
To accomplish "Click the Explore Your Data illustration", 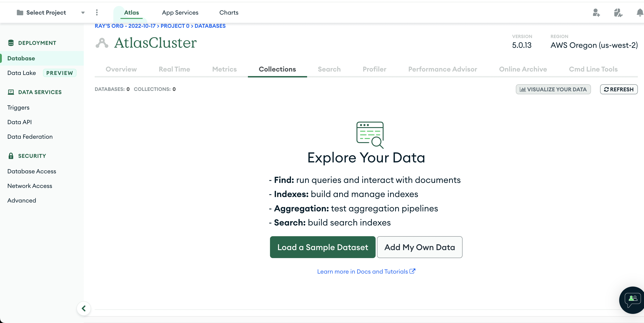I will [x=370, y=135].
